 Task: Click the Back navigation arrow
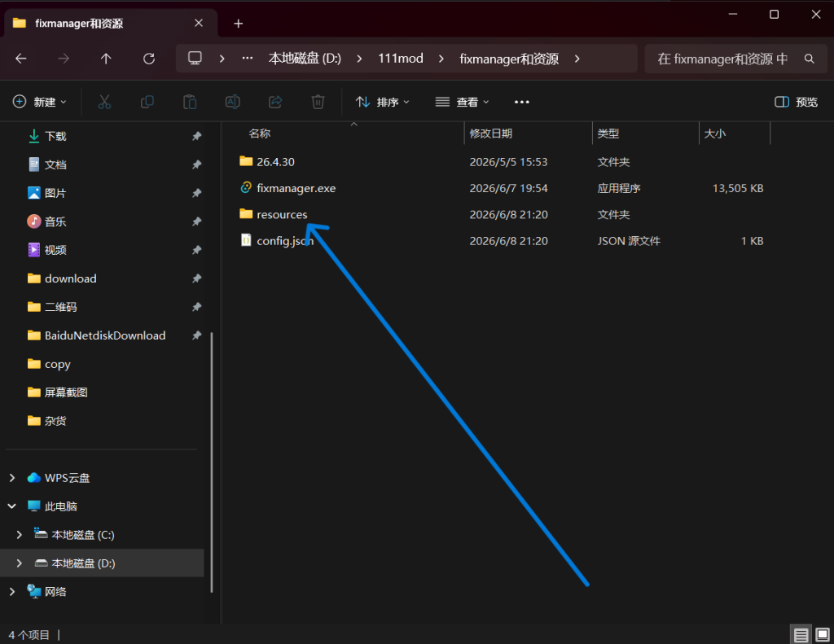point(20,59)
